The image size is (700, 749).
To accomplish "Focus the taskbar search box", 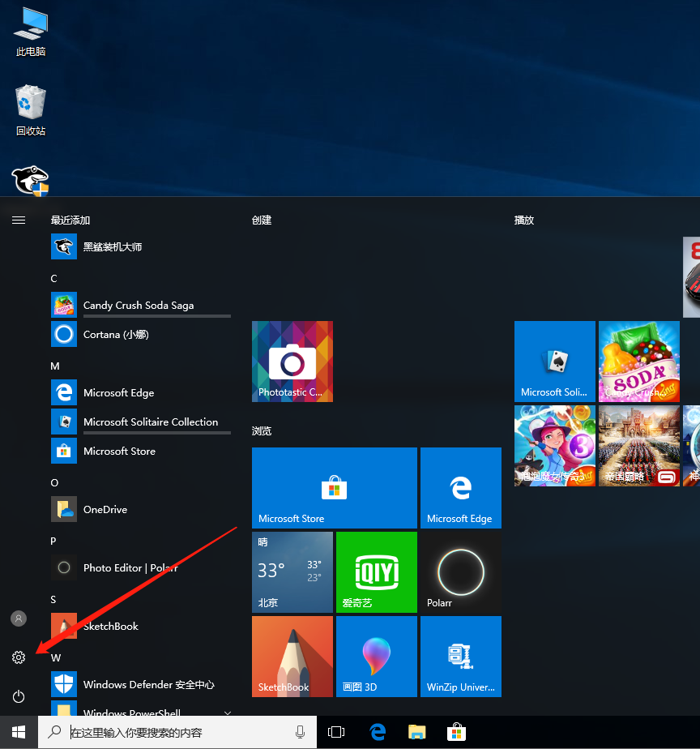I will [x=177, y=732].
